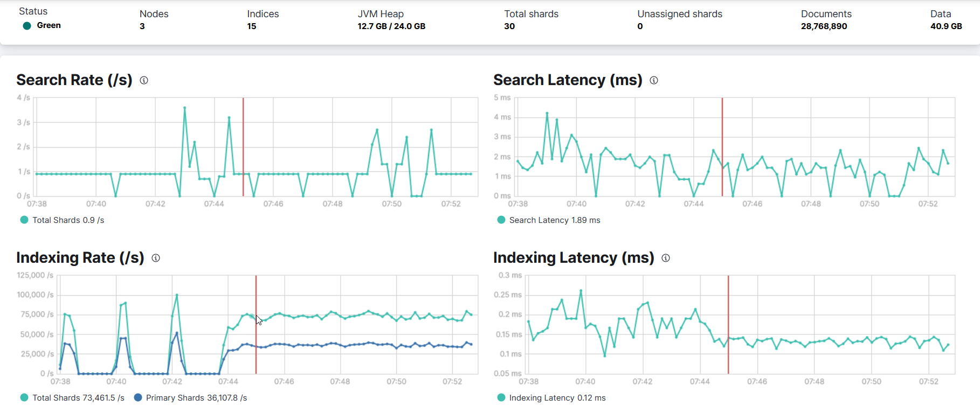Click the JVM Heap heading
The image size is (980, 420).
pyautogui.click(x=381, y=14)
